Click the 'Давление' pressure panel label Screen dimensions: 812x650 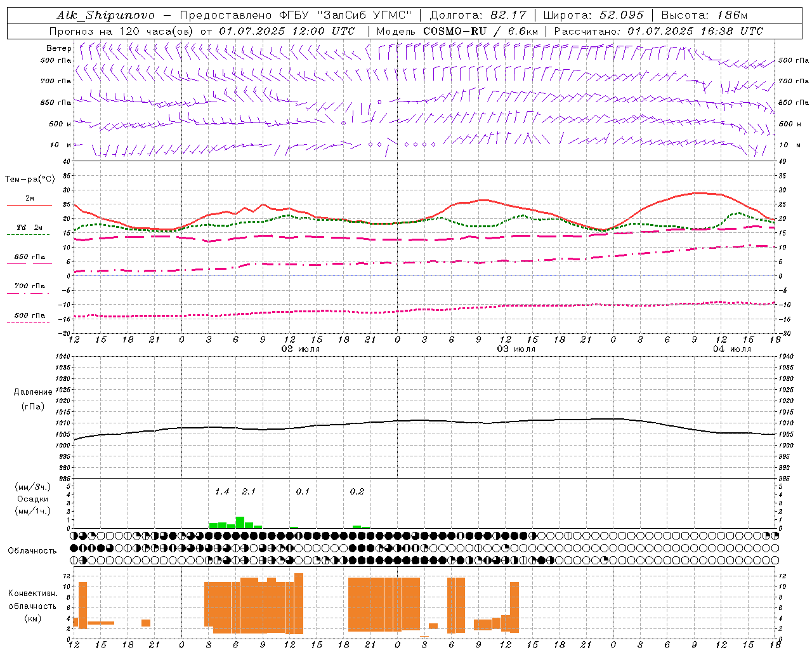pos(32,392)
